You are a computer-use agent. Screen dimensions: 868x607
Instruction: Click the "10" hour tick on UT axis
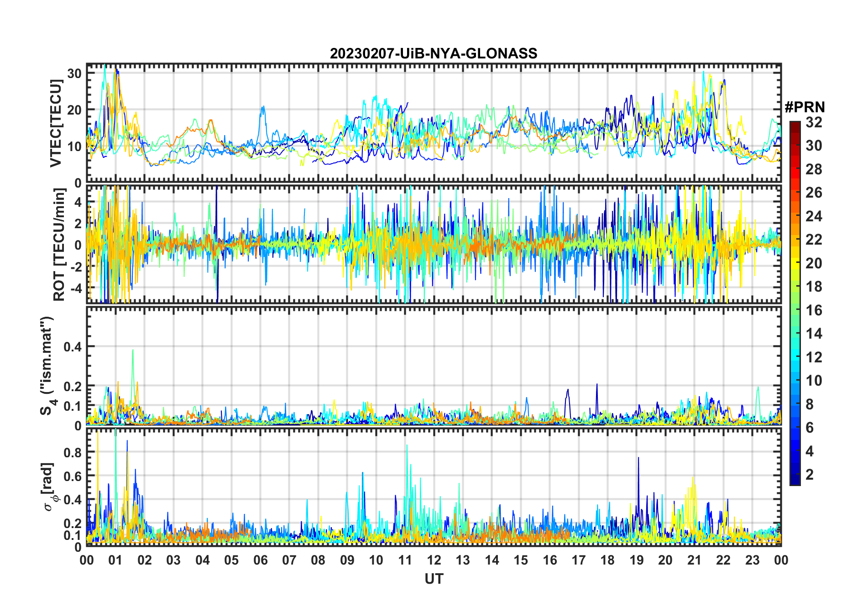376,560
